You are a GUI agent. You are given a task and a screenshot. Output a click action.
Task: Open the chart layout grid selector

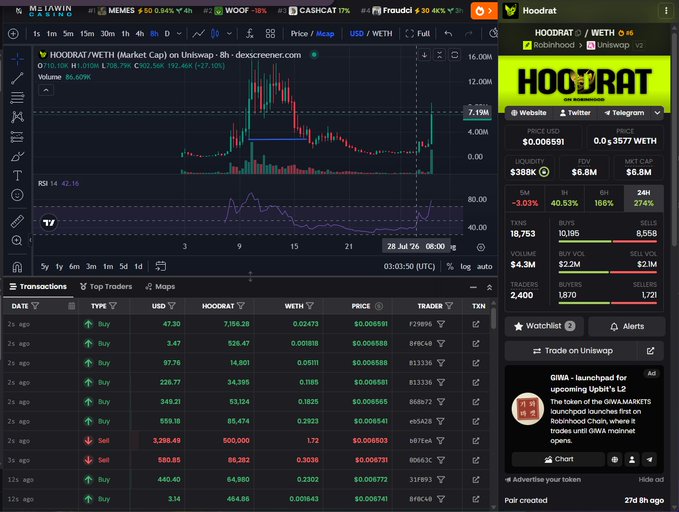click(x=270, y=34)
